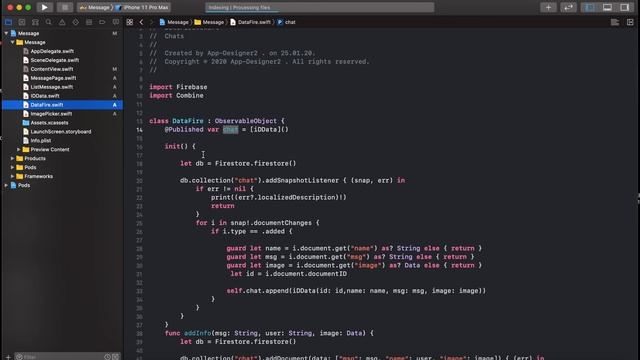Click line number 14 in the gutter
The height and width of the screenshot is (360, 640).
(140, 130)
